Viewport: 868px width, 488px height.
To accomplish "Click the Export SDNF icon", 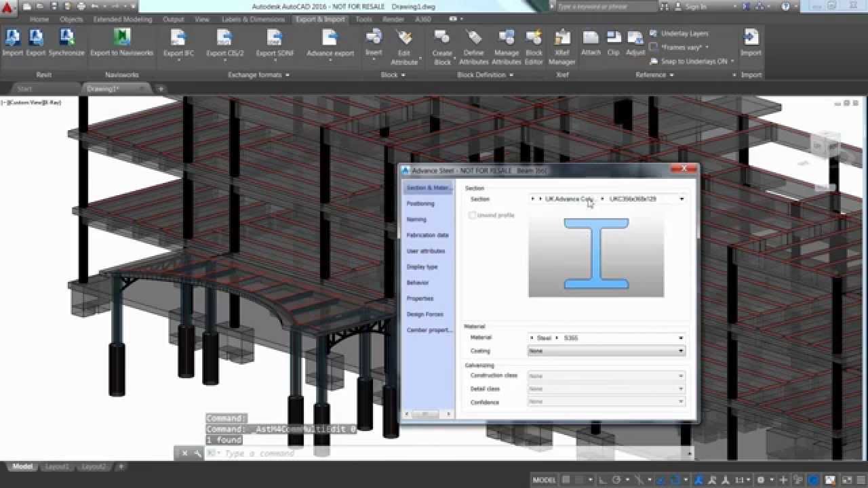I will pyautogui.click(x=275, y=39).
